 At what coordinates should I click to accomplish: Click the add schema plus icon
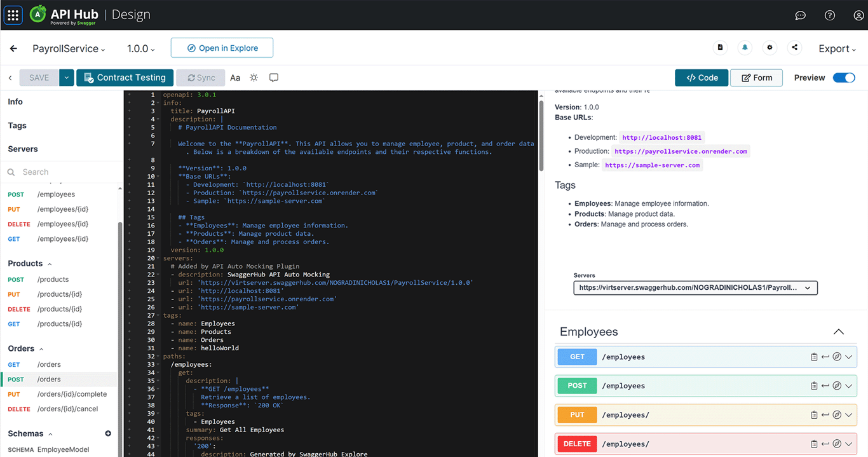click(x=108, y=433)
